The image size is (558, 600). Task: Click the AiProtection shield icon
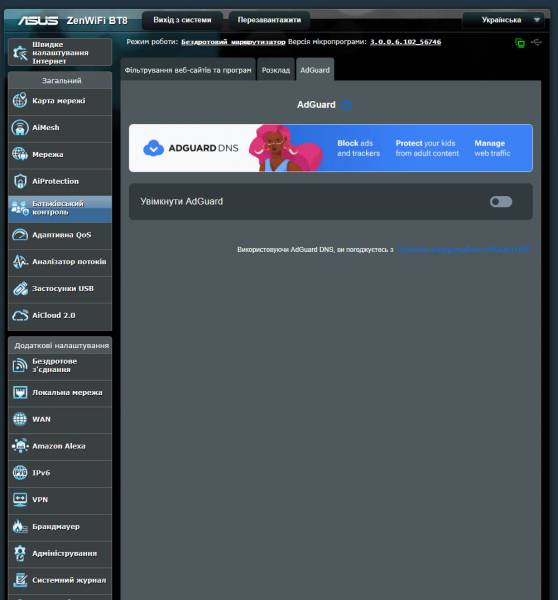tap(20, 181)
